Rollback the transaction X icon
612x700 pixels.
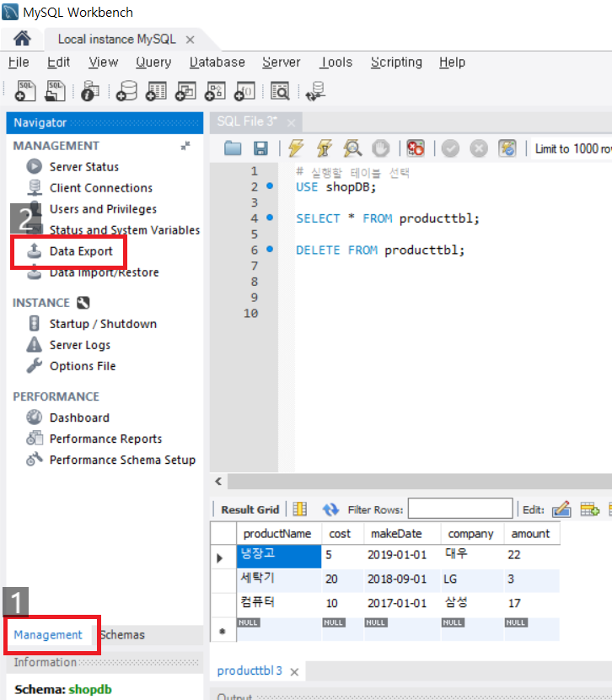[x=479, y=148]
